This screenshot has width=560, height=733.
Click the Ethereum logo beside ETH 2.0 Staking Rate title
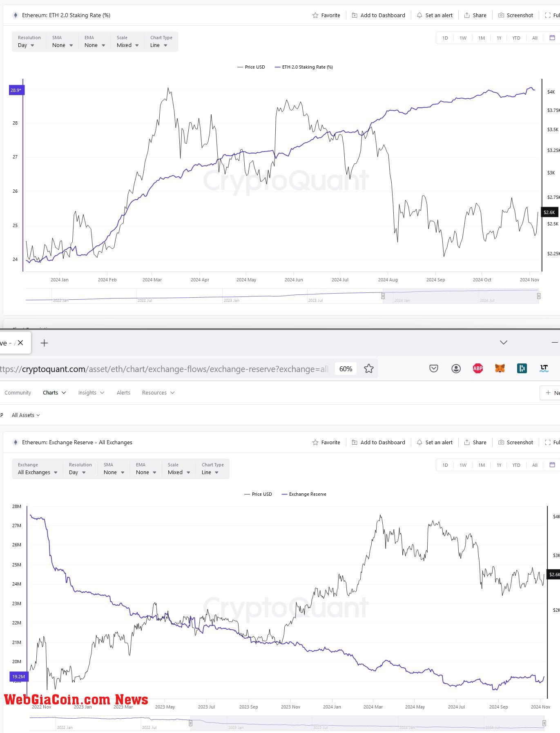pos(16,15)
